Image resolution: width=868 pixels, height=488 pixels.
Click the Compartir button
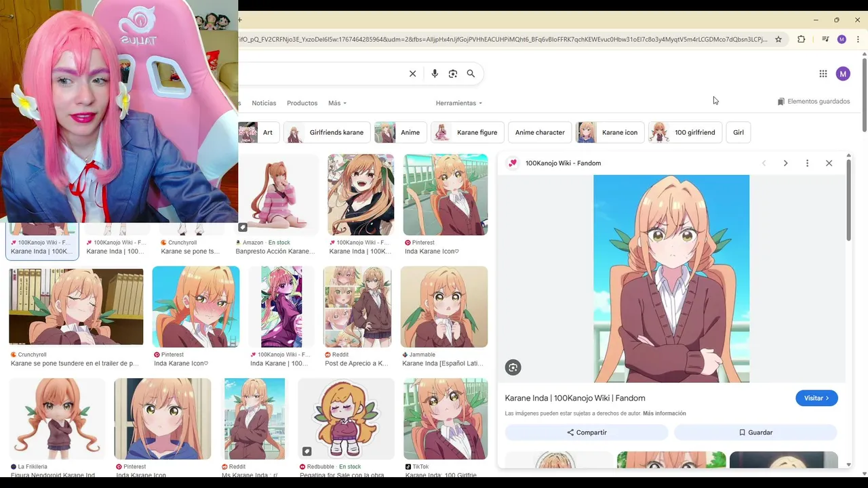587,432
